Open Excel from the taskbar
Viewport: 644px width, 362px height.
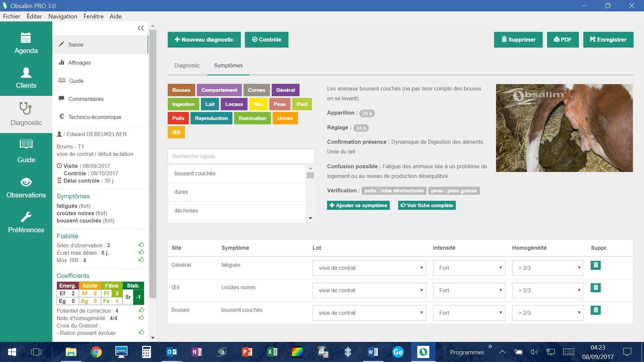click(x=272, y=352)
